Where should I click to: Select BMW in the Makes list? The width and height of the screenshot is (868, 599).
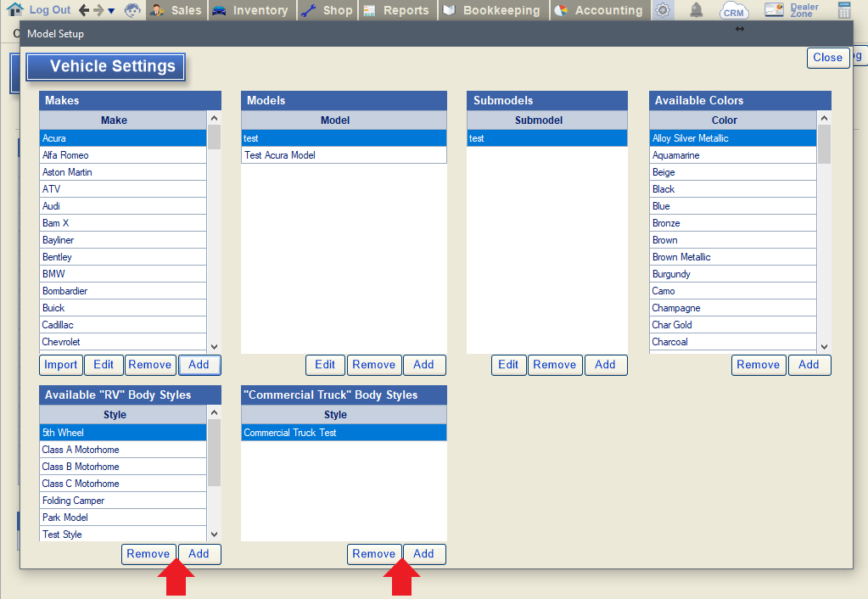coord(123,274)
